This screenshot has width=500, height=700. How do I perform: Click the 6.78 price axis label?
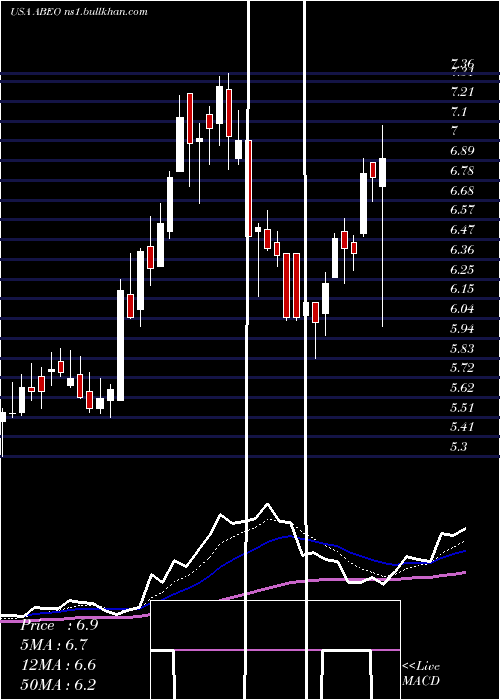click(462, 171)
